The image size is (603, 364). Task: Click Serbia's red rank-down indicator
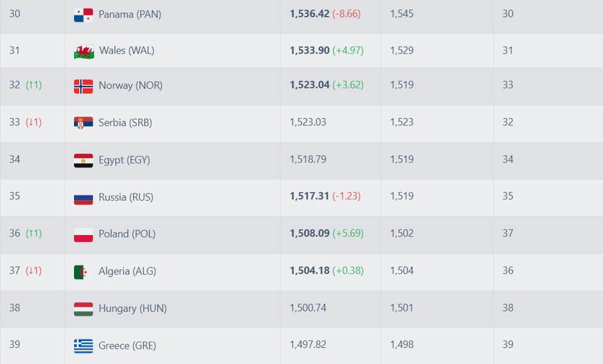[x=34, y=122]
